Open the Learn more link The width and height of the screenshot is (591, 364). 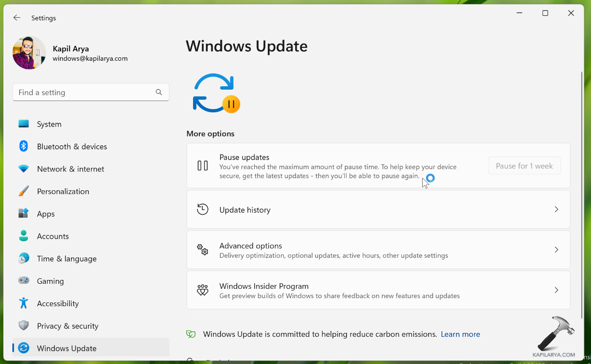460,334
